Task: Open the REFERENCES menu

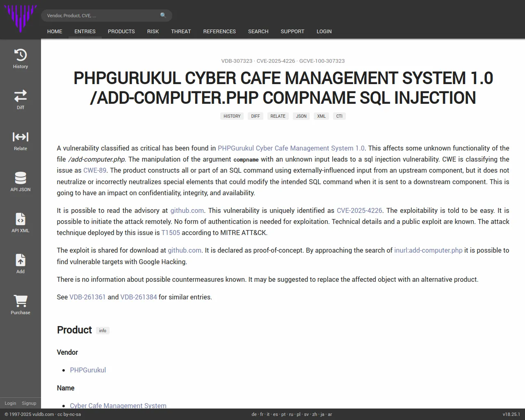Action: [219, 32]
